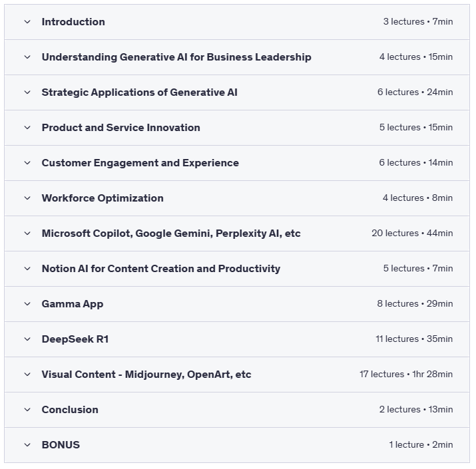Expand Workforce Optimization chevron arrow
This screenshot has height=469, width=476.
[x=27, y=198]
